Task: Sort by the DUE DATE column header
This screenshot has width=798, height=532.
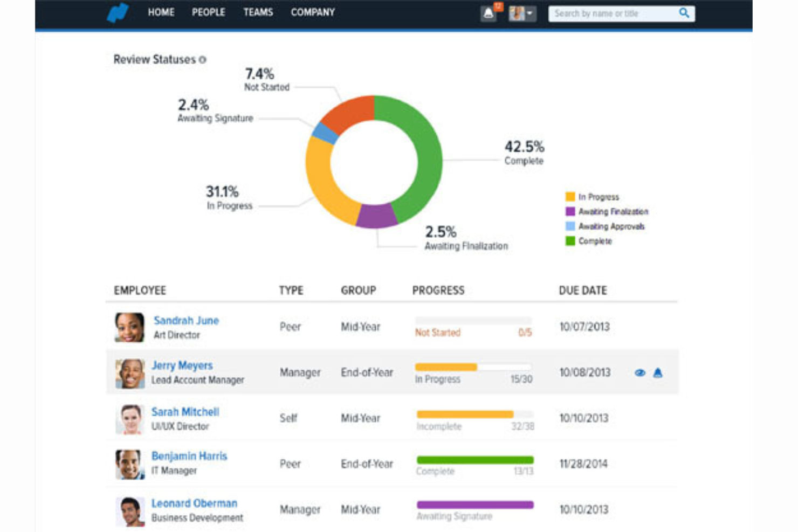Action: pos(583,290)
